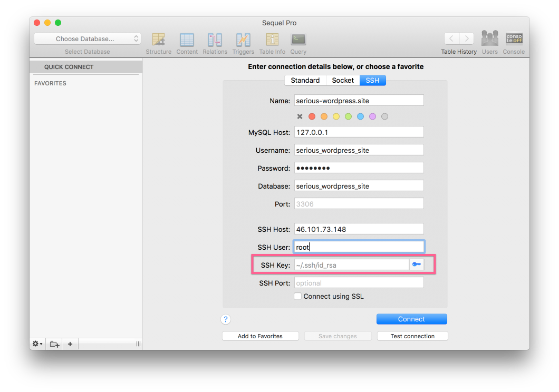Image resolution: width=559 pixels, height=392 pixels.
Task: Enable Connect using SSL checkbox
Action: point(297,296)
